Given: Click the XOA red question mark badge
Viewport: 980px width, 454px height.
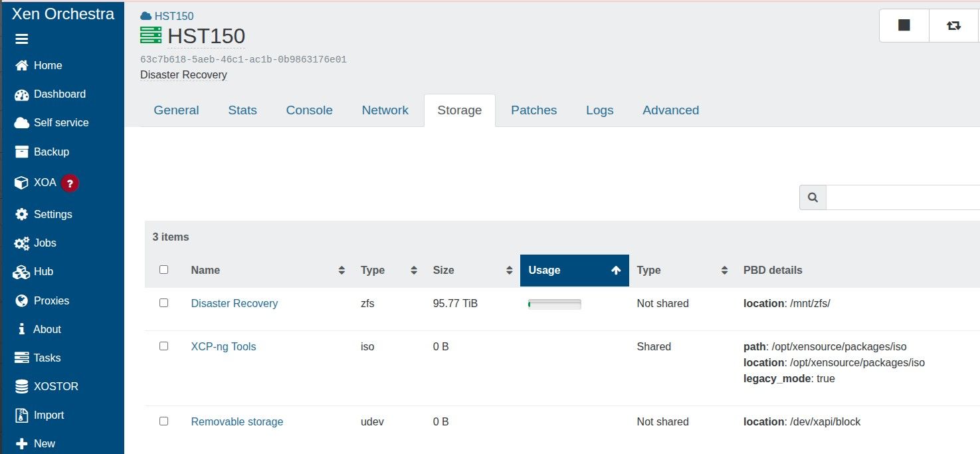Looking at the screenshot, I should coord(70,183).
